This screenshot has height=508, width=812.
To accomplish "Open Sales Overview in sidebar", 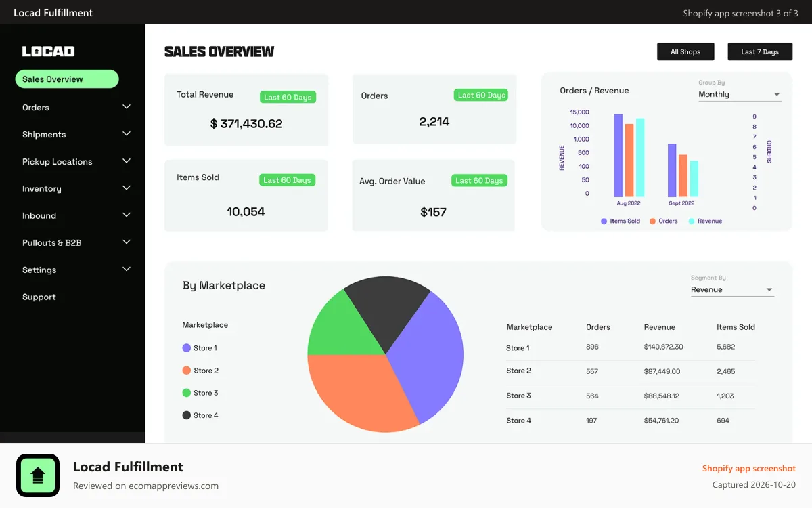I will pyautogui.click(x=67, y=79).
